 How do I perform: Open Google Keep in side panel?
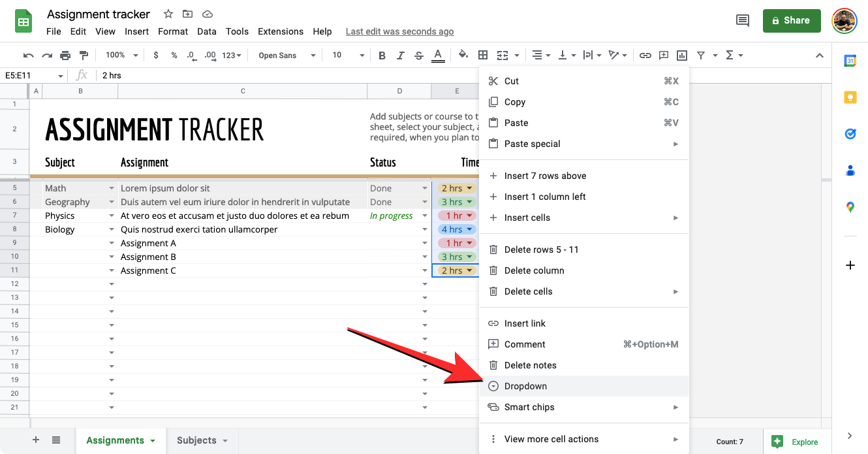point(850,97)
